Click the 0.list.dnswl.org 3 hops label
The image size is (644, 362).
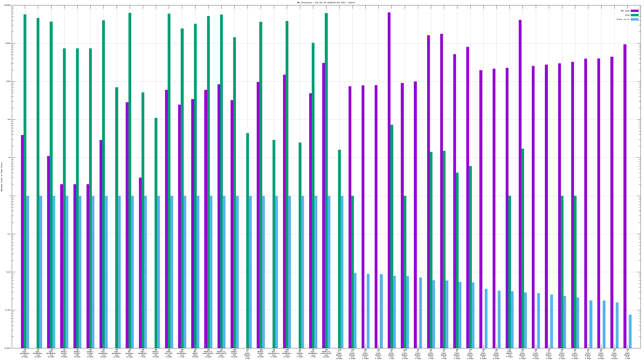pyautogui.click(x=417, y=354)
